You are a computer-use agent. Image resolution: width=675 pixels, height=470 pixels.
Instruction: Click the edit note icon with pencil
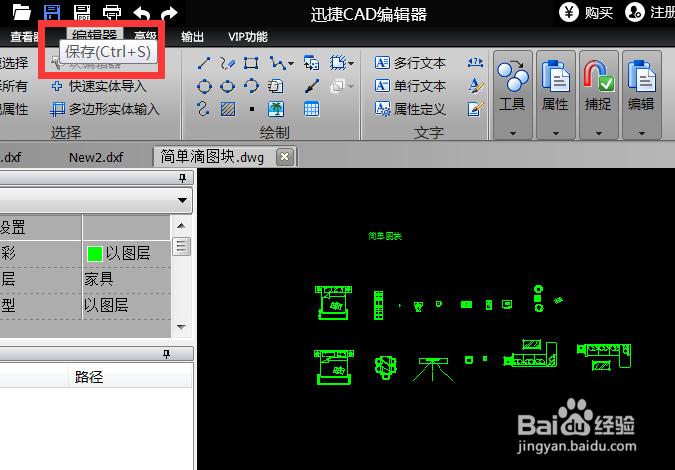(476, 109)
